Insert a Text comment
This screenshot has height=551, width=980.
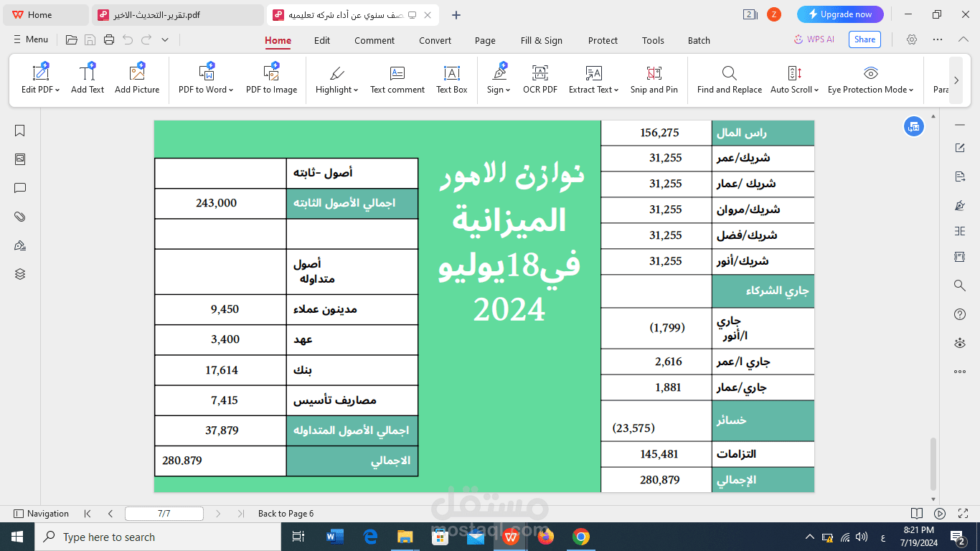tap(397, 79)
